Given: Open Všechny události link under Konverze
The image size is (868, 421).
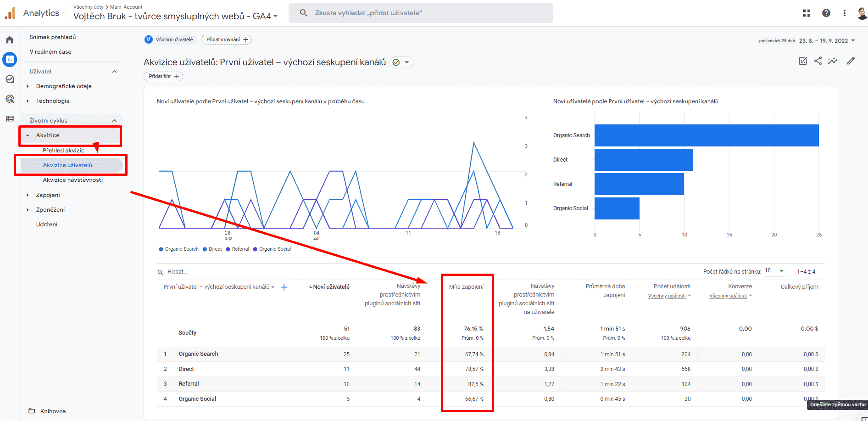Looking at the screenshot, I should click(729, 295).
